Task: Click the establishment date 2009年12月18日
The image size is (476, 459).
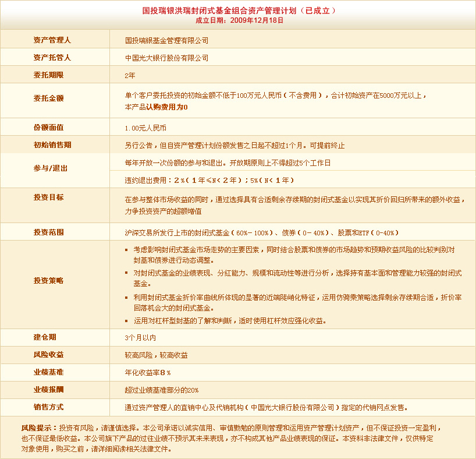Action: tap(239, 20)
